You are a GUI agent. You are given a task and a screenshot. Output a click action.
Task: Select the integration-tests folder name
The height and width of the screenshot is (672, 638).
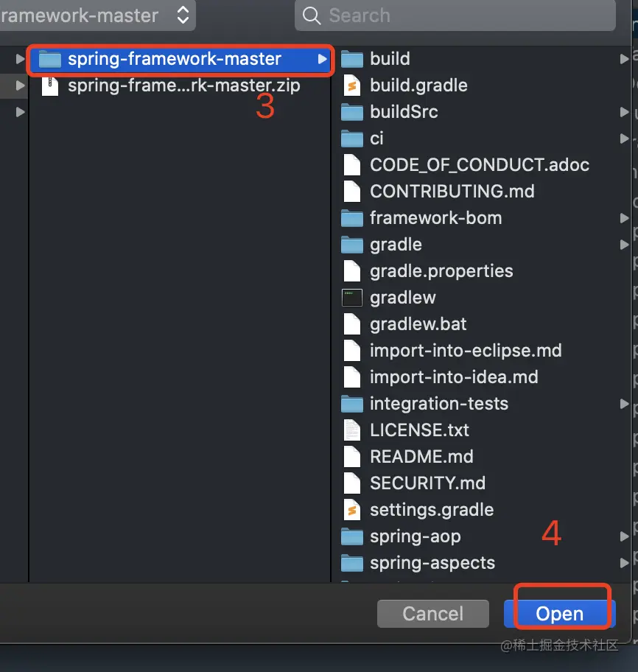click(x=439, y=404)
